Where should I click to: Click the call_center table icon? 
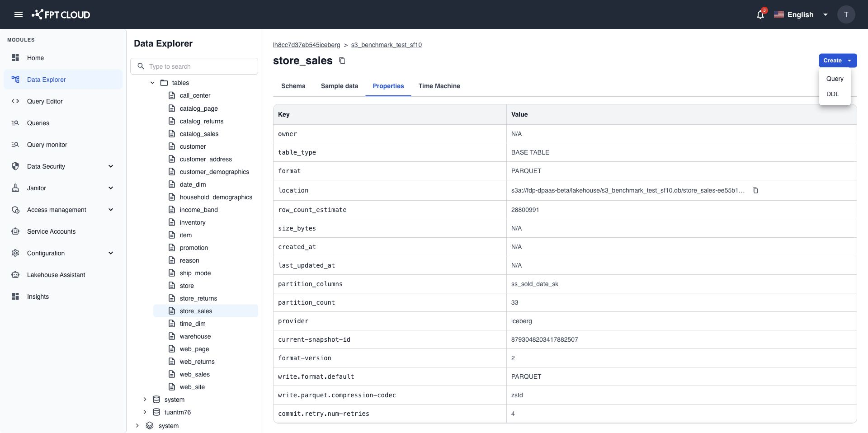pyautogui.click(x=172, y=95)
